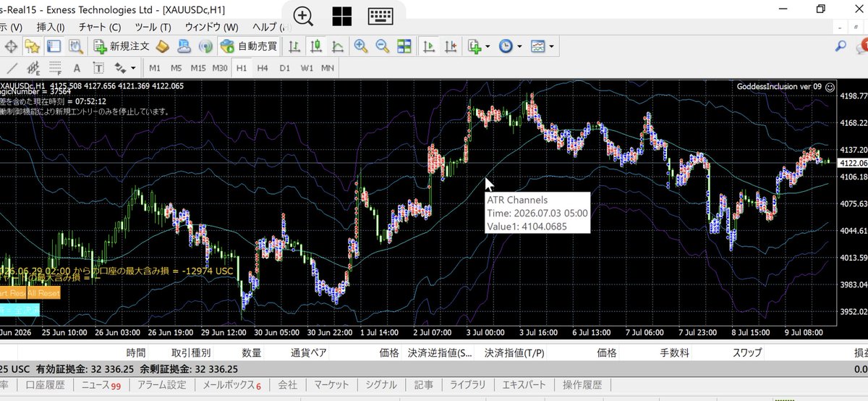868x401 pixels.
Task: Toggle the Data Window panel icon
Action: pyautogui.click(x=54, y=46)
